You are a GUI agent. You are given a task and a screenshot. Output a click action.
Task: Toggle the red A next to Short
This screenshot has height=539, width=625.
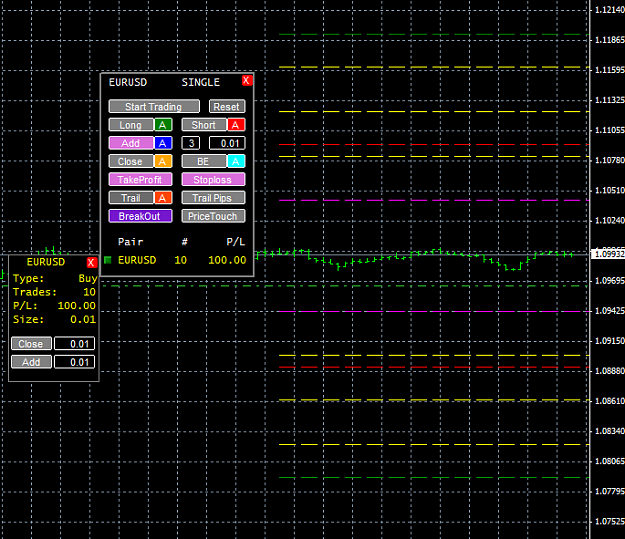pyautogui.click(x=236, y=125)
